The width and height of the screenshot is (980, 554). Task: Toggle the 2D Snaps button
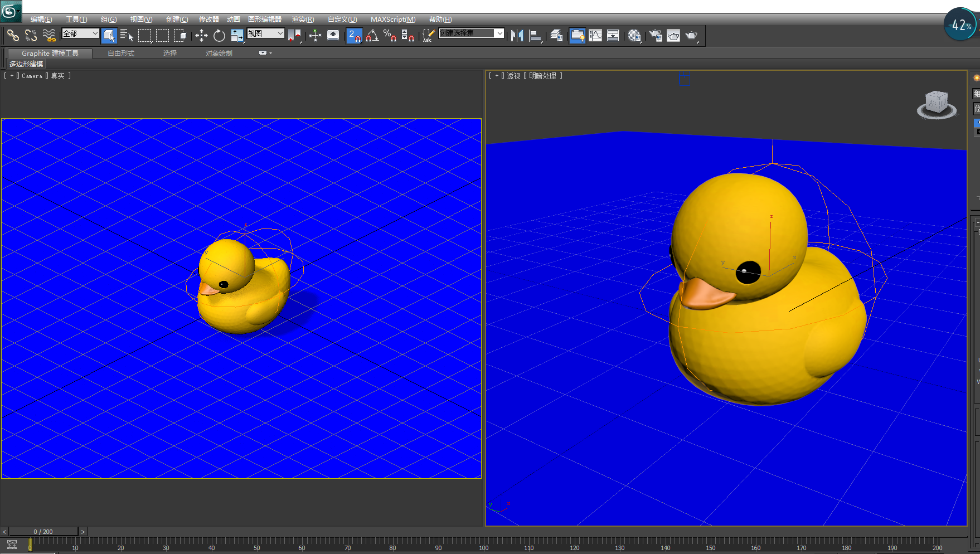[354, 36]
